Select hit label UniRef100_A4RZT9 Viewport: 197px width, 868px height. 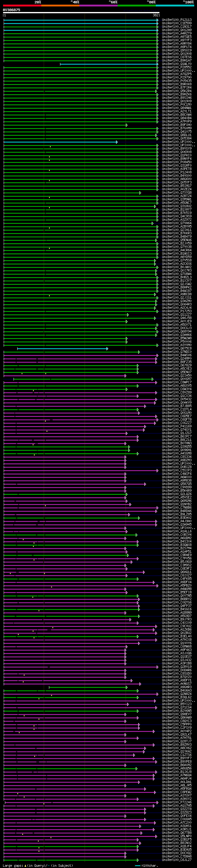[177, 33]
